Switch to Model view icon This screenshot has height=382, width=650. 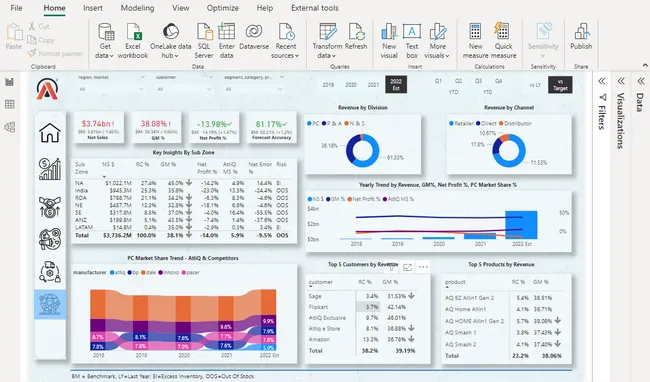pyautogui.click(x=10, y=127)
